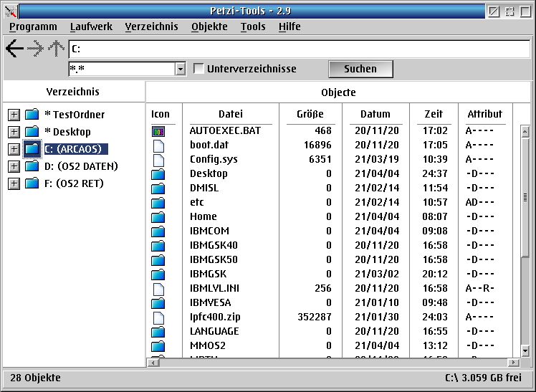
Task: Go forward with the right arrow icon
Action: (36, 49)
